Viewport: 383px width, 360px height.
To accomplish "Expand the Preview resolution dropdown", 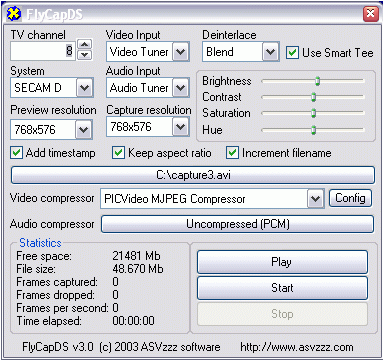I will tap(83, 130).
